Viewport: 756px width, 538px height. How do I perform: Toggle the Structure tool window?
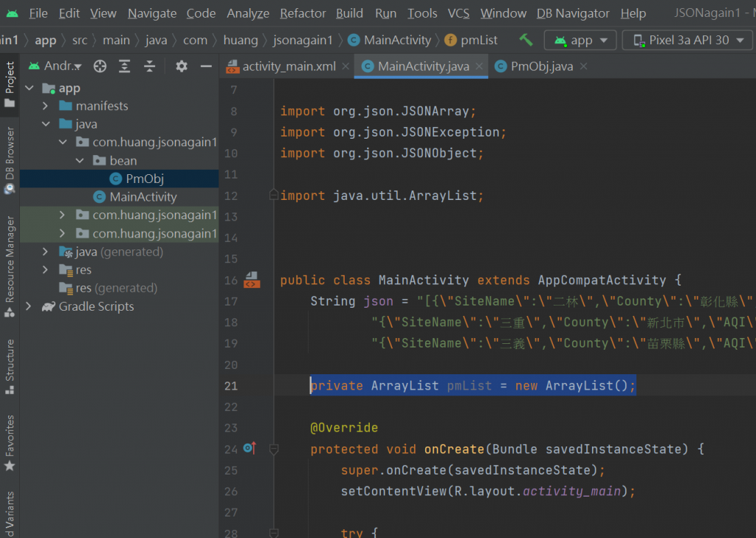click(10, 367)
